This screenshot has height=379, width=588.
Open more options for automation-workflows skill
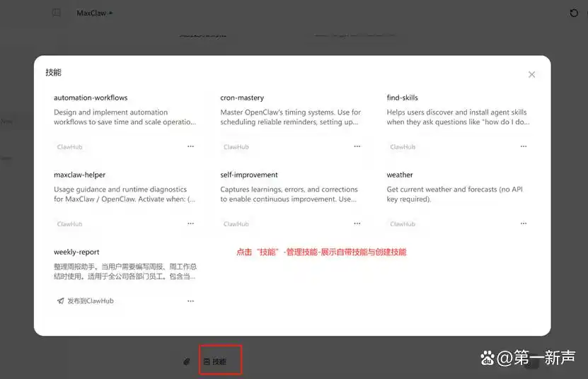[190, 146]
